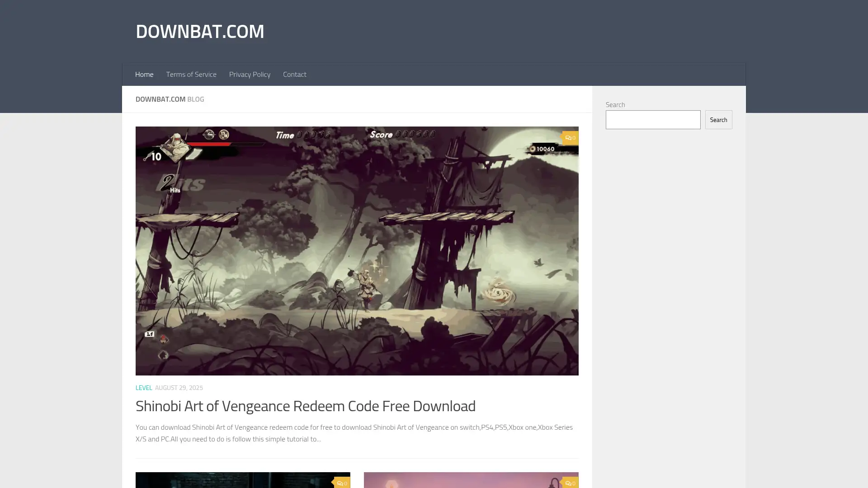Screen dimensions: 868x488
Task: Select Home in the navigation bar
Action: [144, 74]
